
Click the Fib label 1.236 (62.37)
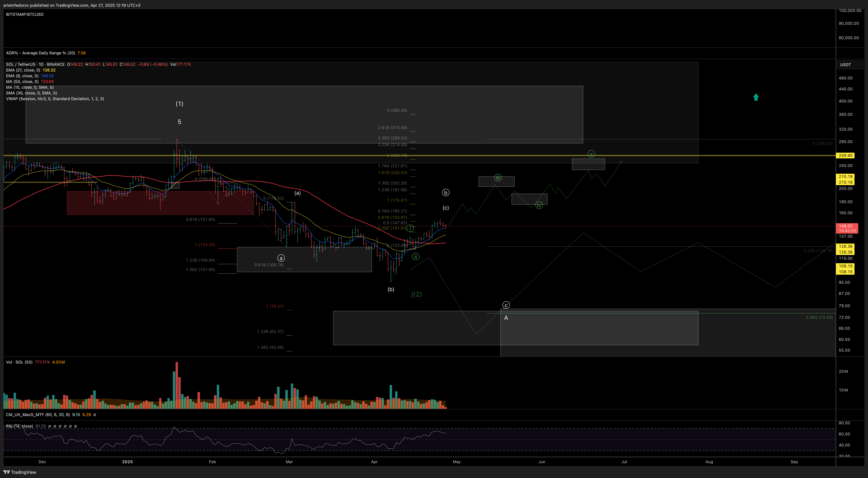(x=270, y=332)
